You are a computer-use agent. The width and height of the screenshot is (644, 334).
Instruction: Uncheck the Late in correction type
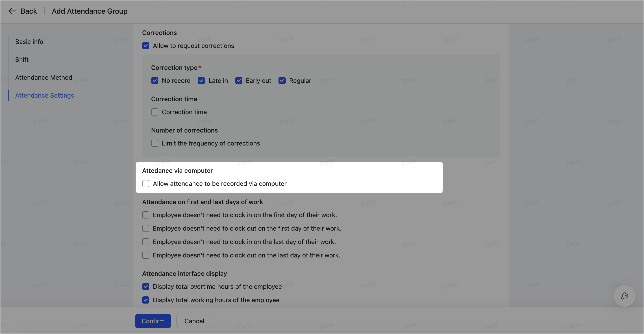click(201, 81)
